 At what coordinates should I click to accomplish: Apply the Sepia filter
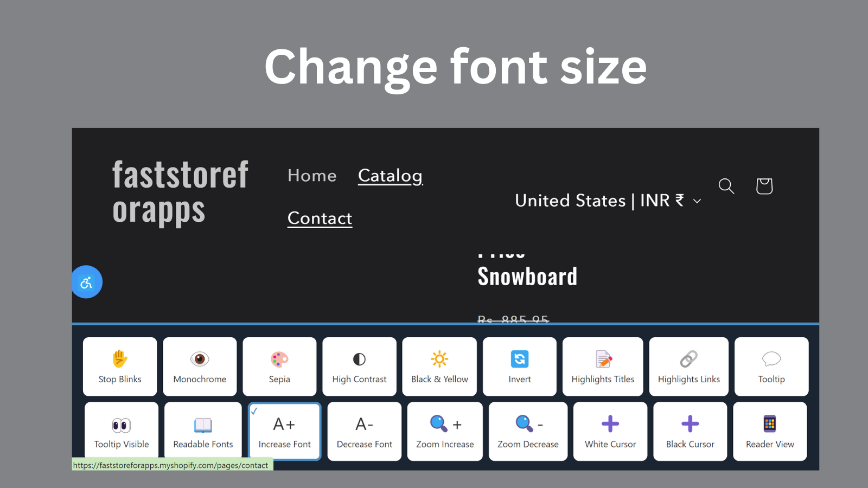pos(279,367)
